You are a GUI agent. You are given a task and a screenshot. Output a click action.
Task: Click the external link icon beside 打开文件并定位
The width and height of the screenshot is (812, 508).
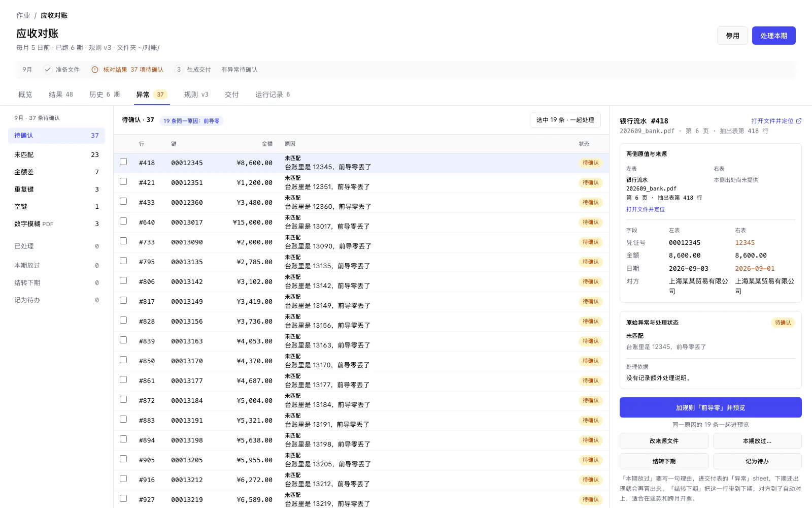[x=799, y=121]
